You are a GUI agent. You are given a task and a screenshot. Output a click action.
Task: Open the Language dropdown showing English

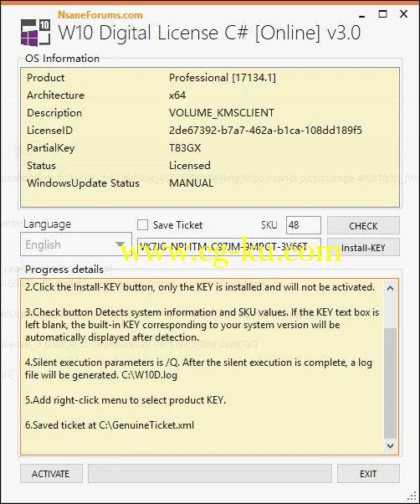pos(76,244)
